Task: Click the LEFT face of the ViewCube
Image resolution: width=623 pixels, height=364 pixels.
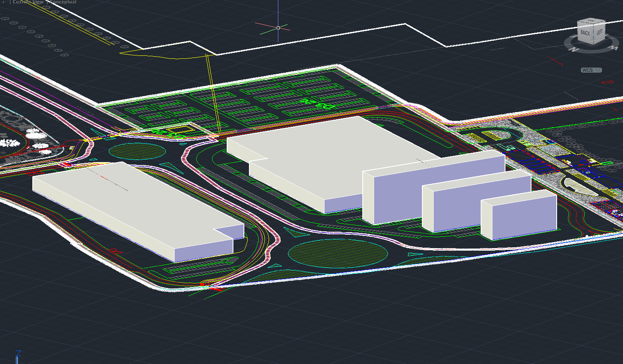Action: (x=599, y=33)
